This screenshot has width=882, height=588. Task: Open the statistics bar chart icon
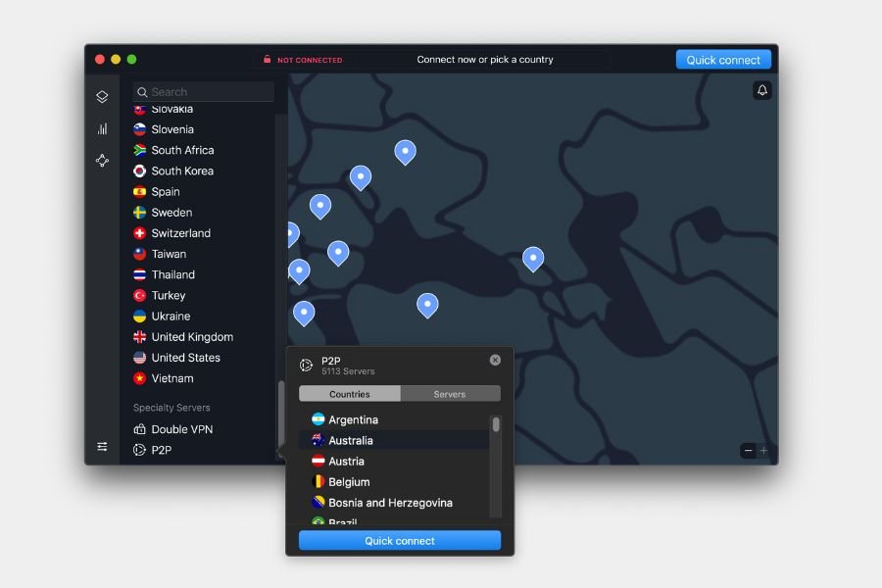coord(102,128)
